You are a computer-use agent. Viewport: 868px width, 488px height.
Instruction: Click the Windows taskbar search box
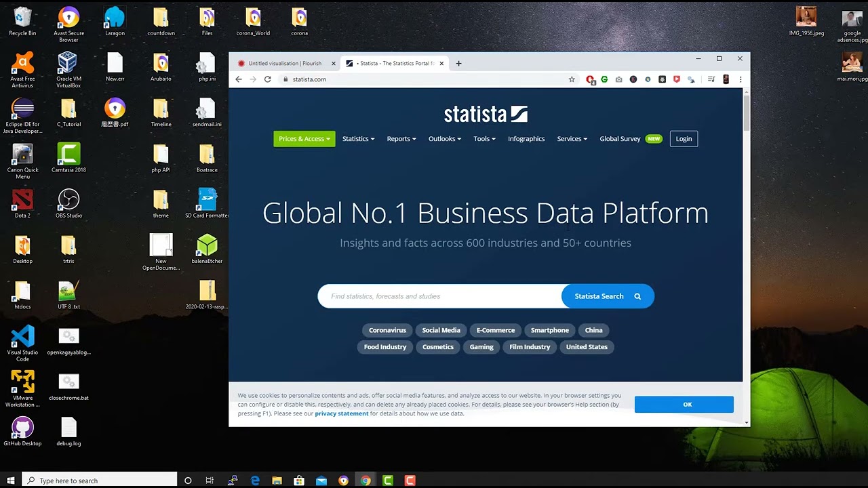[100, 481]
